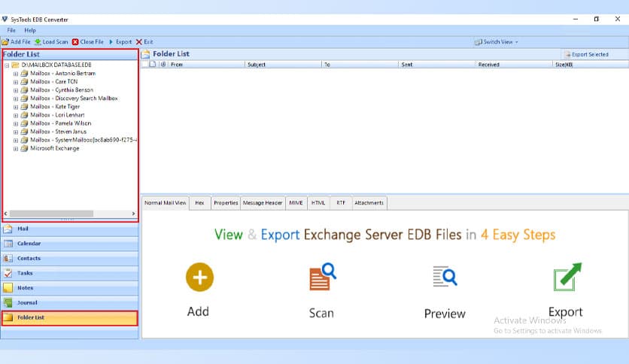629x364 pixels.
Task: Click right arrow of folder tree scrollbar
Action: [134, 214]
